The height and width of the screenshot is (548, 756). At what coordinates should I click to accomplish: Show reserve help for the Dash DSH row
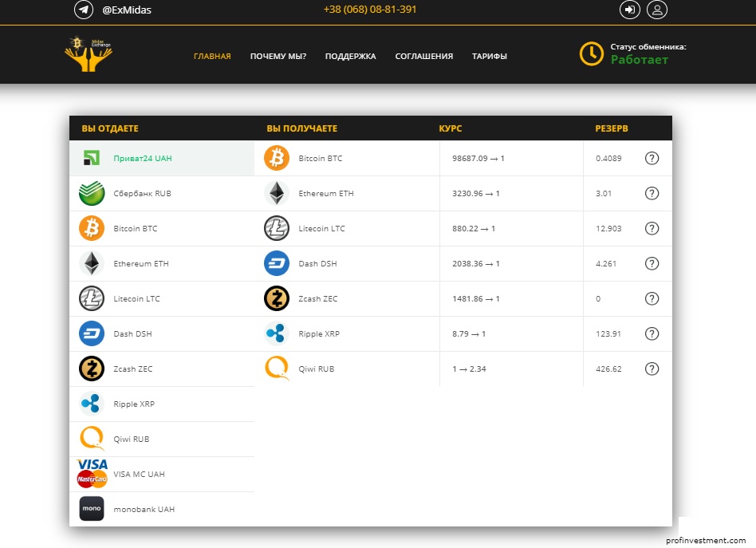click(x=652, y=264)
